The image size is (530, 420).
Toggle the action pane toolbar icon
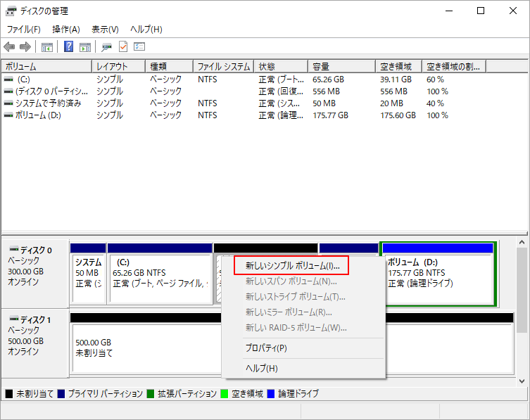click(x=84, y=47)
